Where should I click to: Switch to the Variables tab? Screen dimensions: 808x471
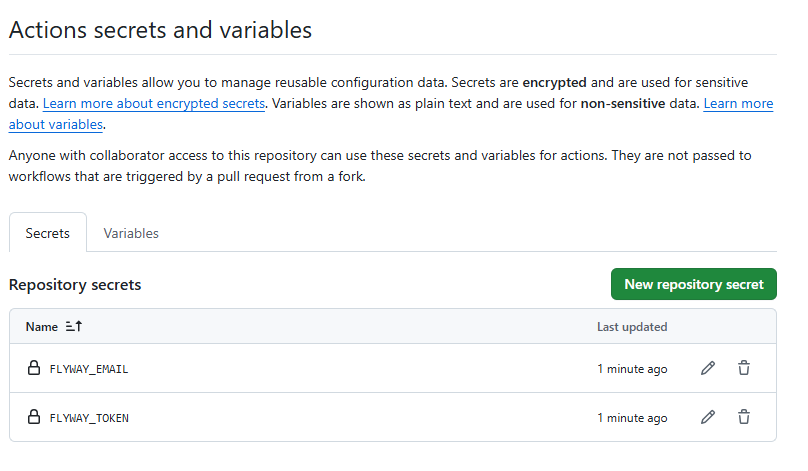tap(131, 233)
